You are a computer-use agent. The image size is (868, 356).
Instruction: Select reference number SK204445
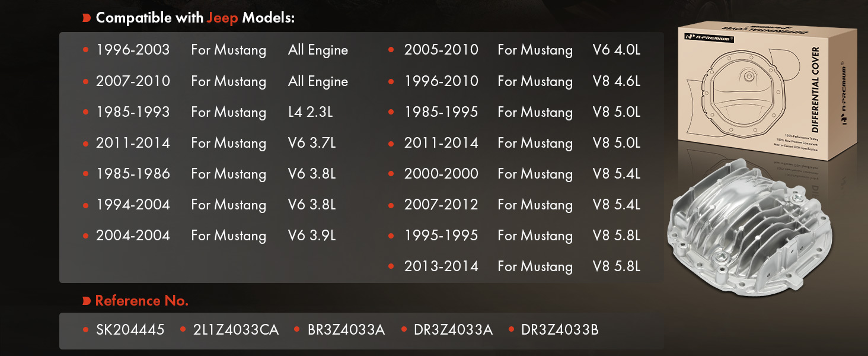(130, 330)
